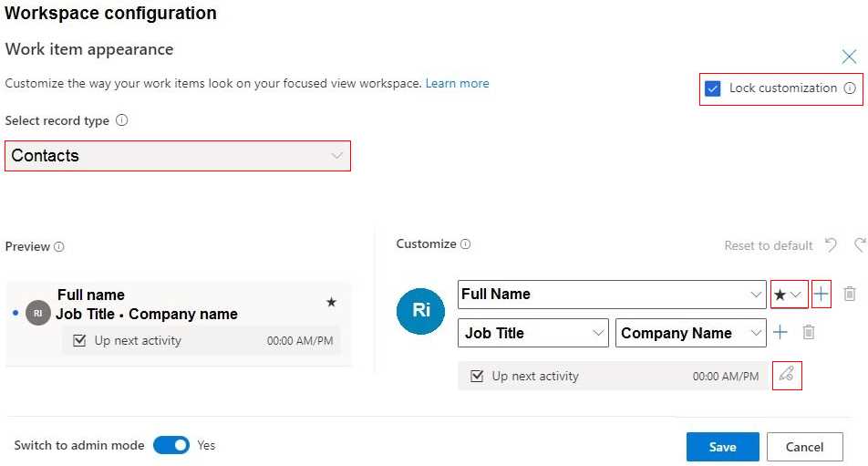This screenshot has height=466, width=868.
Task: Click the Cancel button
Action: 804,447
